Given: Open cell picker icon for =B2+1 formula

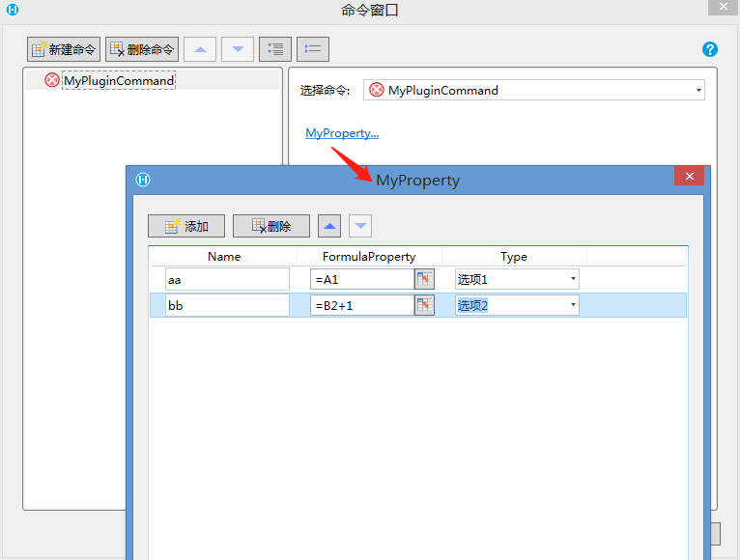Looking at the screenshot, I should 424,305.
